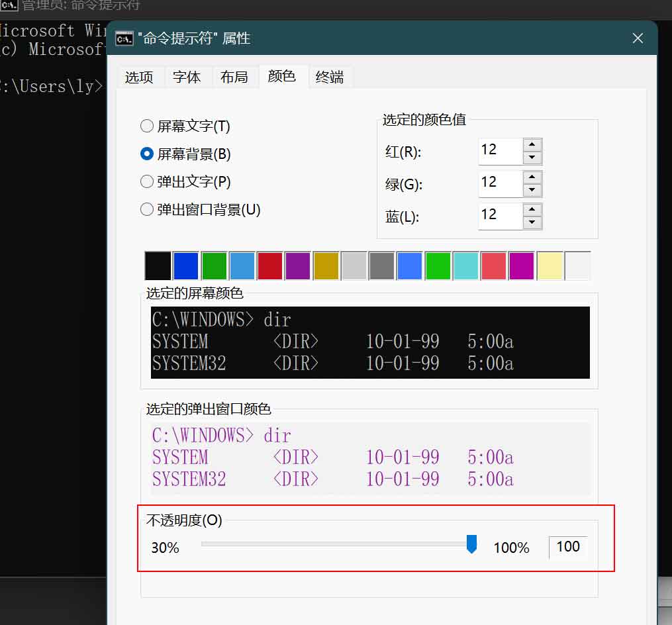The height and width of the screenshot is (625, 672).
Task: Increase the blue (L) value with up arrow
Action: (x=532, y=209)
